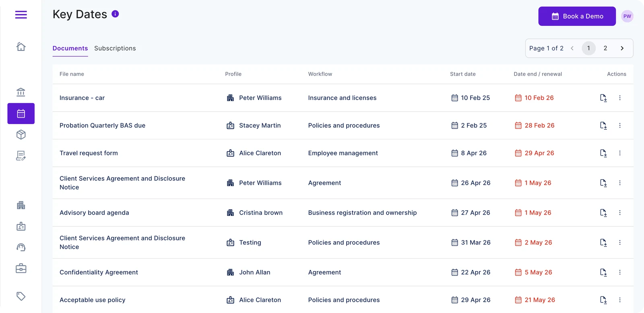This screenshot has height=313, width=644.
Task: Download the Insurance - car document
Action: pos(603,98)
